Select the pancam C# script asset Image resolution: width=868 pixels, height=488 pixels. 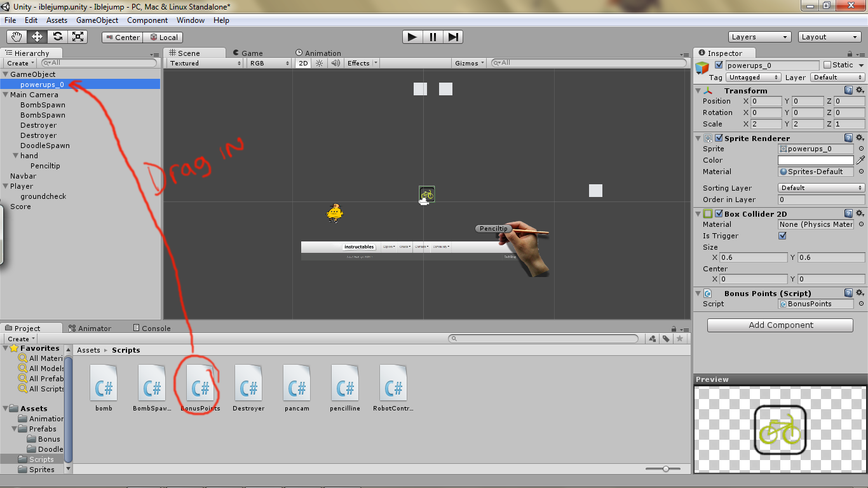coord(297,388)
